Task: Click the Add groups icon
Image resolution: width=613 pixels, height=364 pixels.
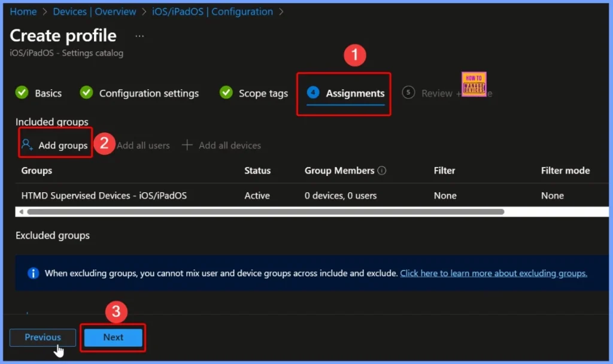Action: (26, 144)
